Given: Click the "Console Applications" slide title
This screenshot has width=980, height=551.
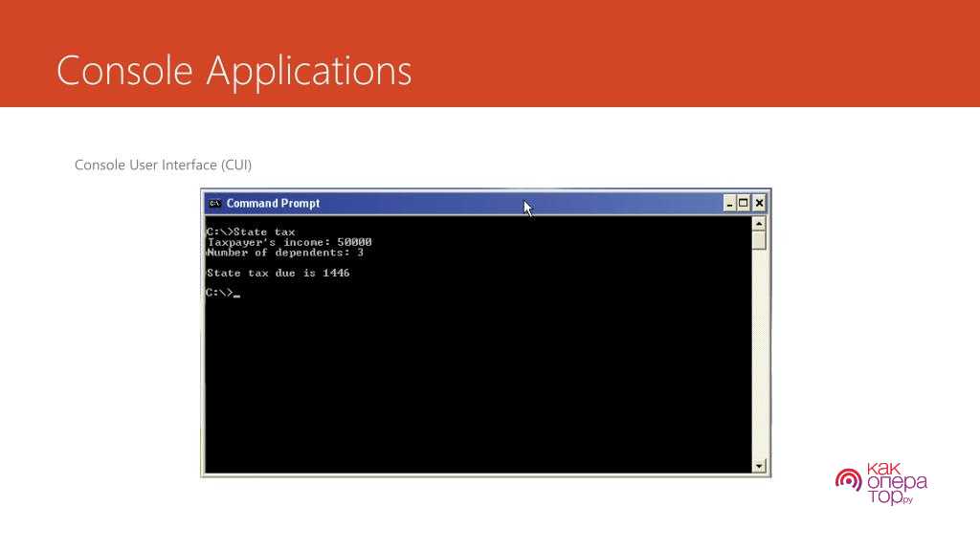Looking at the screenshot, I should coord(234,71).
